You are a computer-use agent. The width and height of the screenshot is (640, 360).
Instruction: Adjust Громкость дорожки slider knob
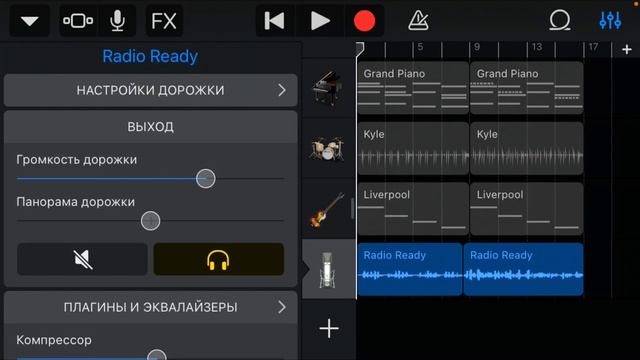(205, 179)
